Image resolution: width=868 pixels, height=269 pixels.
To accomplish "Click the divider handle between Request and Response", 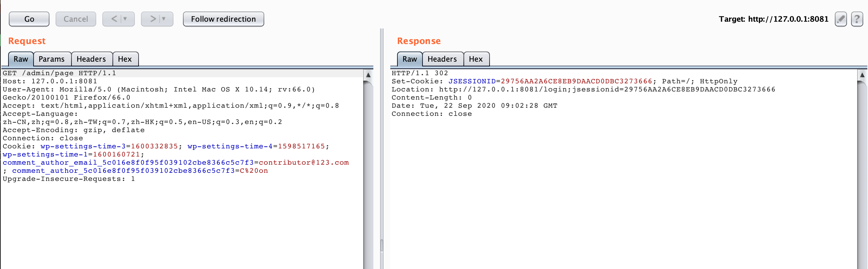I will coord(382,245).
